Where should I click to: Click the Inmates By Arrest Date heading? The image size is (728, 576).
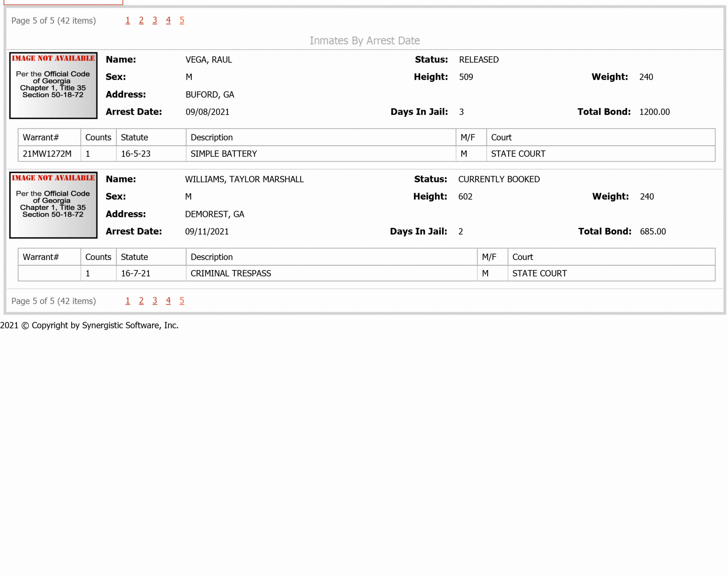pyautogui.click(x=365, y=40)
